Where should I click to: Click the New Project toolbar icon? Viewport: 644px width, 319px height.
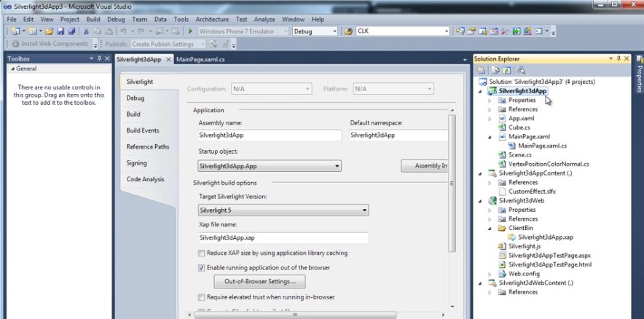[x=16, y=31]
